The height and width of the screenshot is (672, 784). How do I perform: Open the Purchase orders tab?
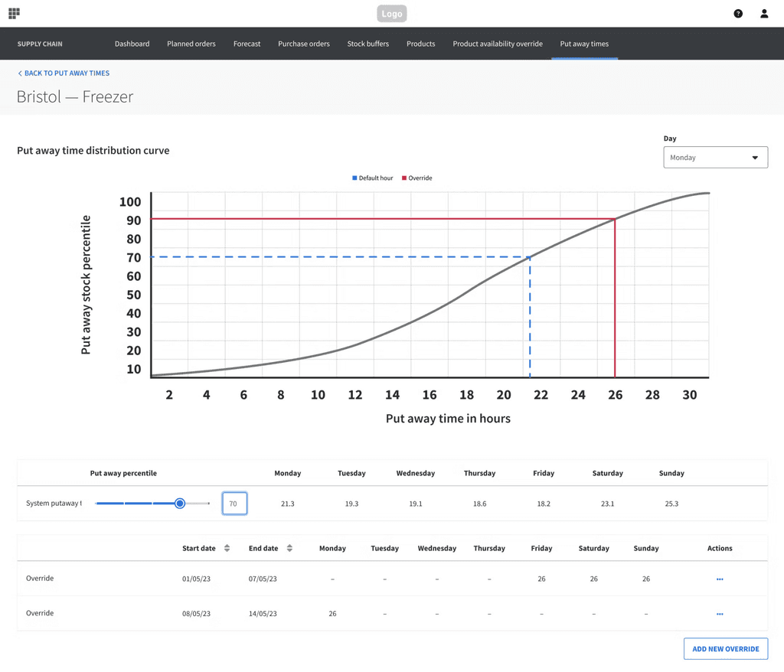pyautogui.click(x=304, y=44)
